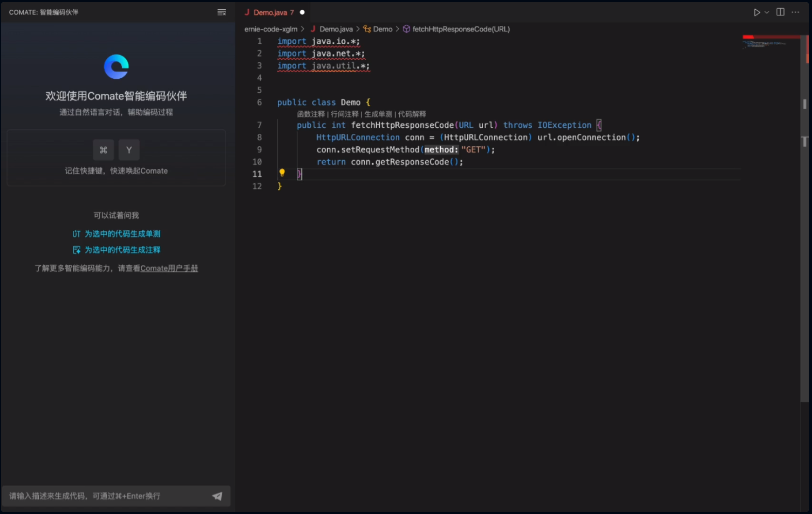Click the UT icon beside generate unit test
Screen dimensions: 812x514
click(76, 234)
